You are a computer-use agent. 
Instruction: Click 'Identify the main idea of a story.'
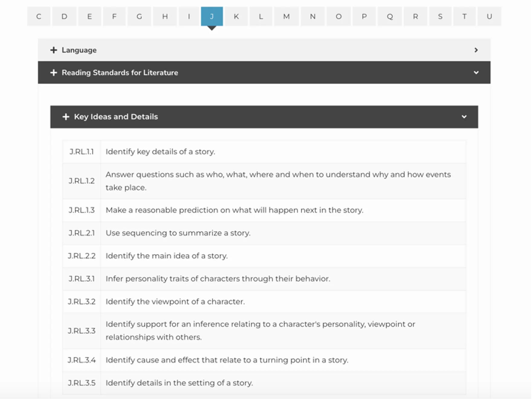click(167, 256)
